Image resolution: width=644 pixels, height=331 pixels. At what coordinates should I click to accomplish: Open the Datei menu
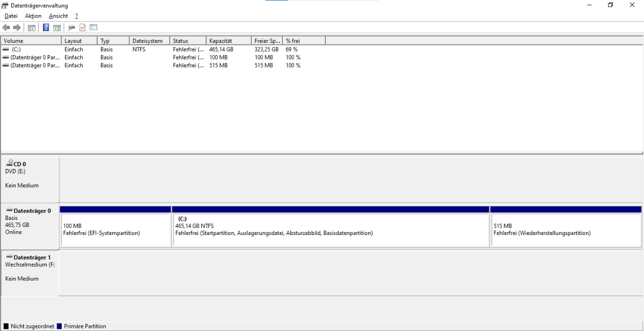tap(11, 16)
